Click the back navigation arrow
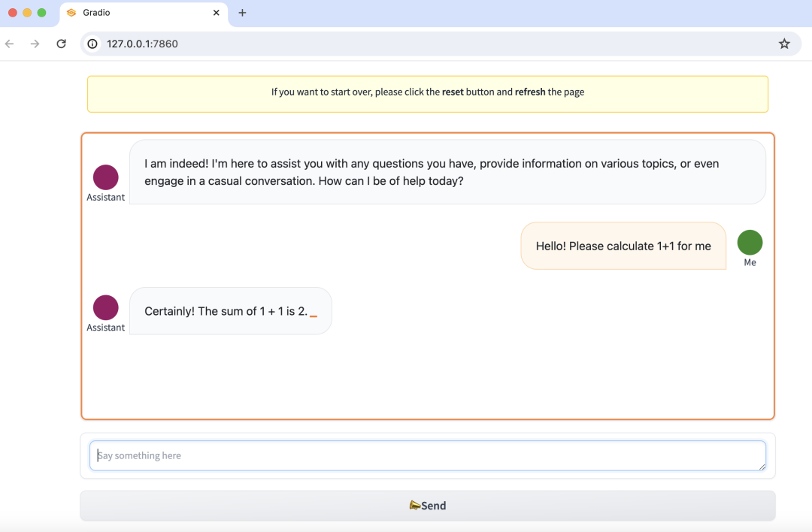The image size is (812, 532). pyautogui.click(x=10, y=44)
